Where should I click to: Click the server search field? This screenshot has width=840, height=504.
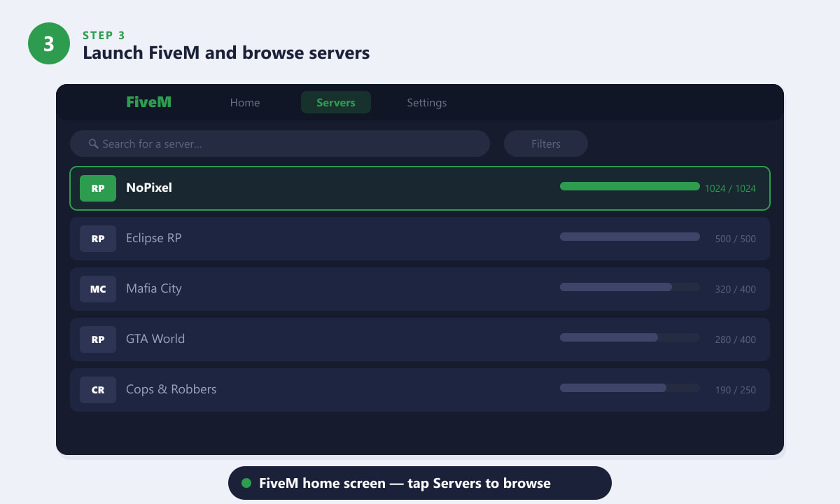(280, 143)
